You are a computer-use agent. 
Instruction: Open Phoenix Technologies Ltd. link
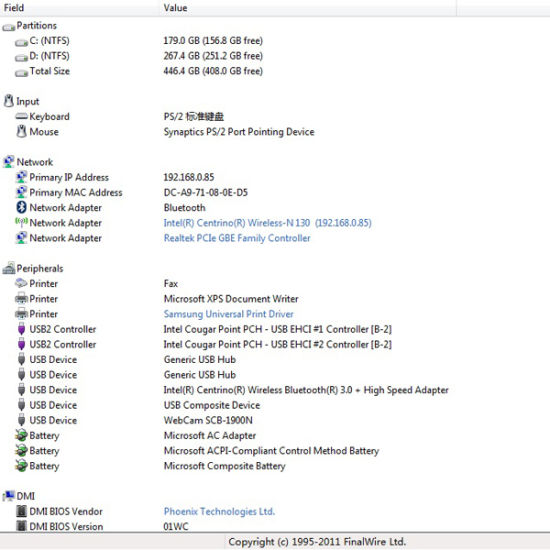(219, 511)
